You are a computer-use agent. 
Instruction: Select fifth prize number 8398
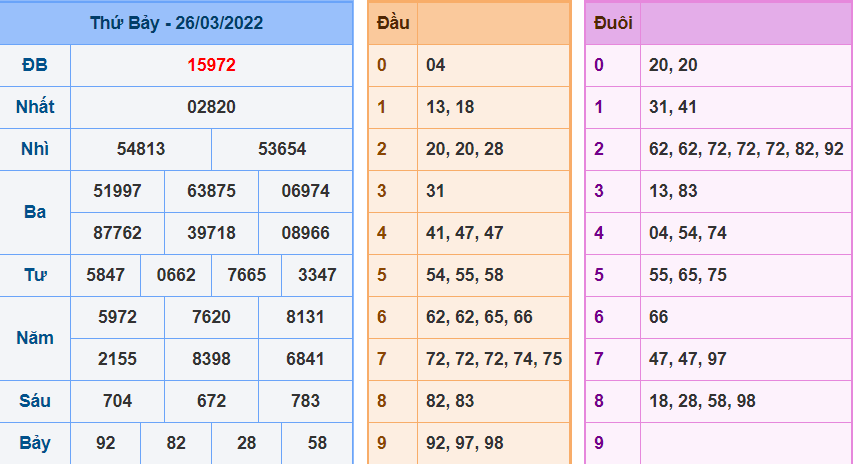pos(212,359)
